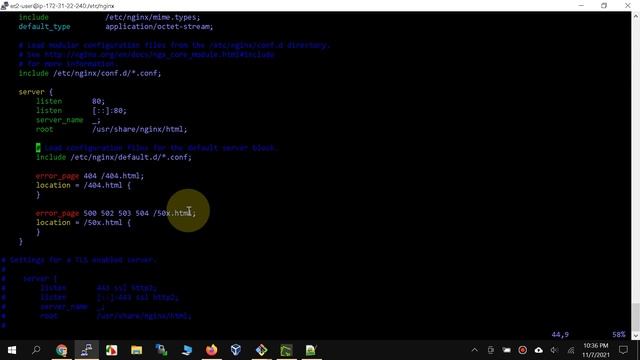Click the vertical scrollbar thumb
The height and width of the screenshot is (360, 640).
(636, 317)
